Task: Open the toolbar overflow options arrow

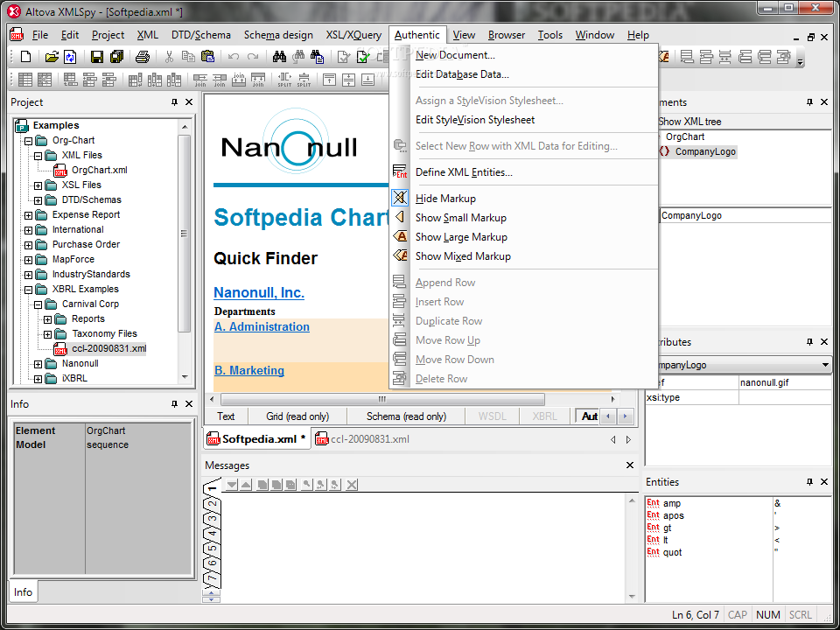Action: pos(801,62)
